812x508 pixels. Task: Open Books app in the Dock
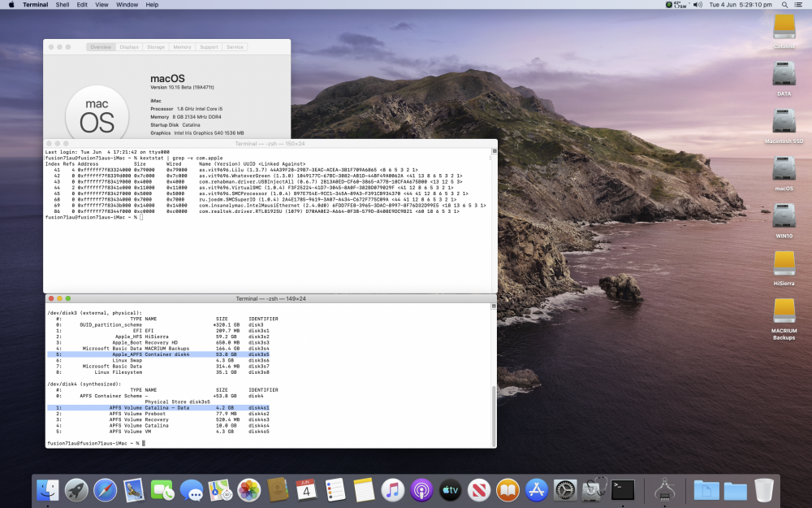click(x=508, y=490)
